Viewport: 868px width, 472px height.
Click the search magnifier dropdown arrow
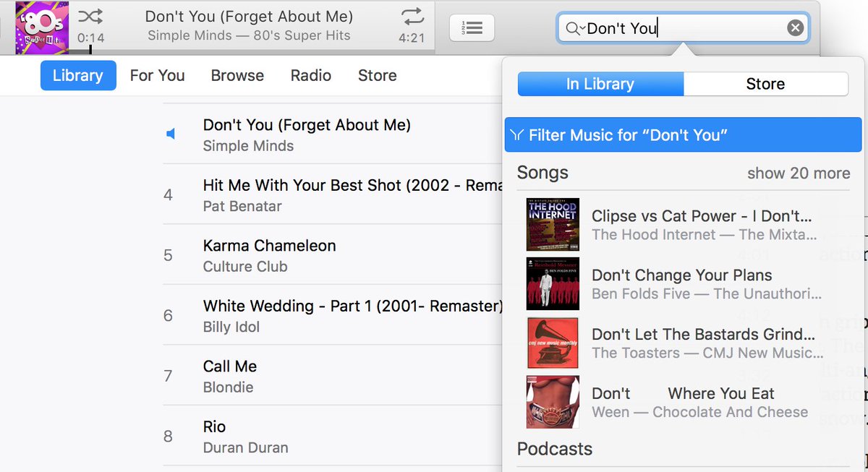[576, 28]
